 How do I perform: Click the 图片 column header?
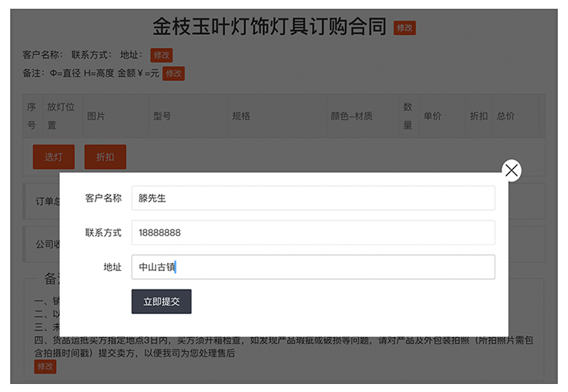96,116
